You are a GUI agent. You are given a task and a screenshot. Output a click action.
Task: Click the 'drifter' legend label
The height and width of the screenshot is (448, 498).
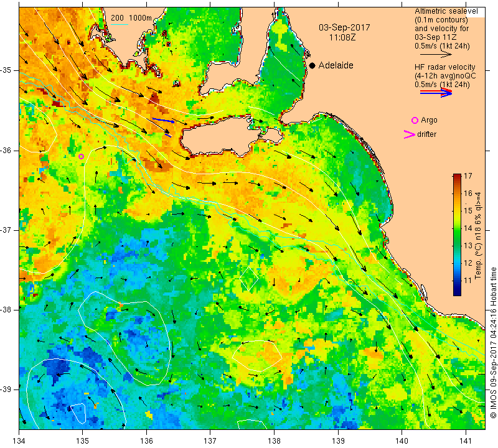[x=426, y=134]
